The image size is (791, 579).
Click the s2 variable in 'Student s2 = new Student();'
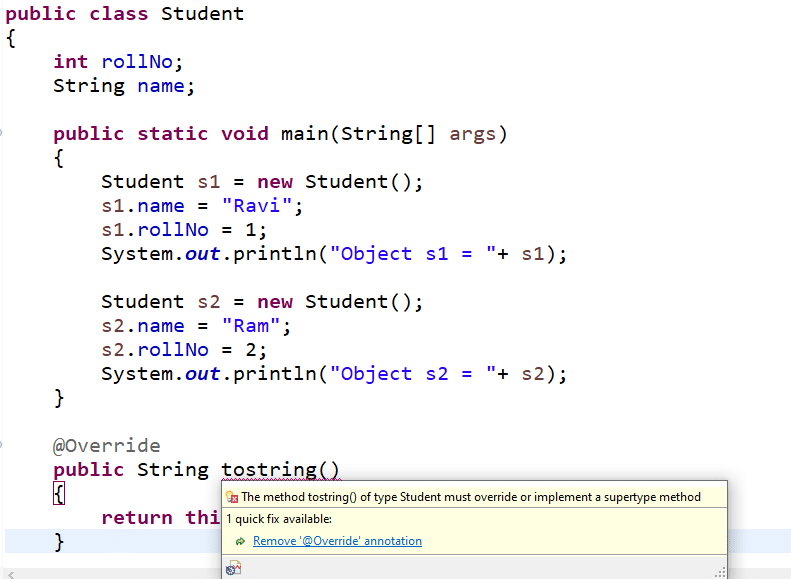(208, 302)
